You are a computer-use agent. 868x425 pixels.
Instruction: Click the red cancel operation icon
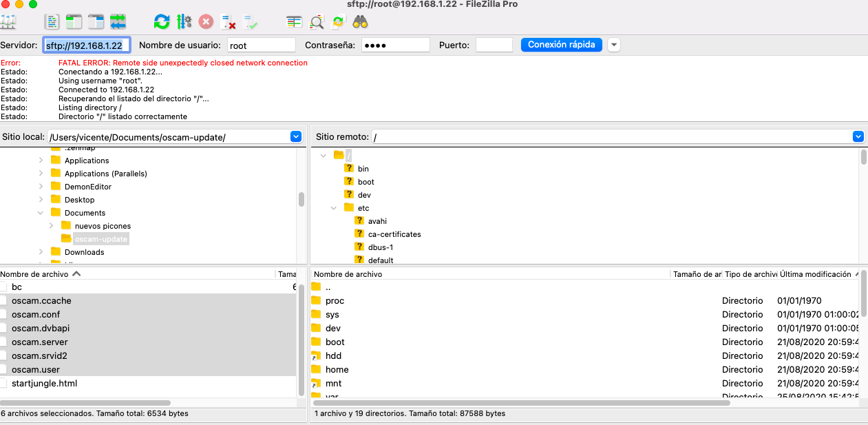pyautogui.click(x=206, y=21)
